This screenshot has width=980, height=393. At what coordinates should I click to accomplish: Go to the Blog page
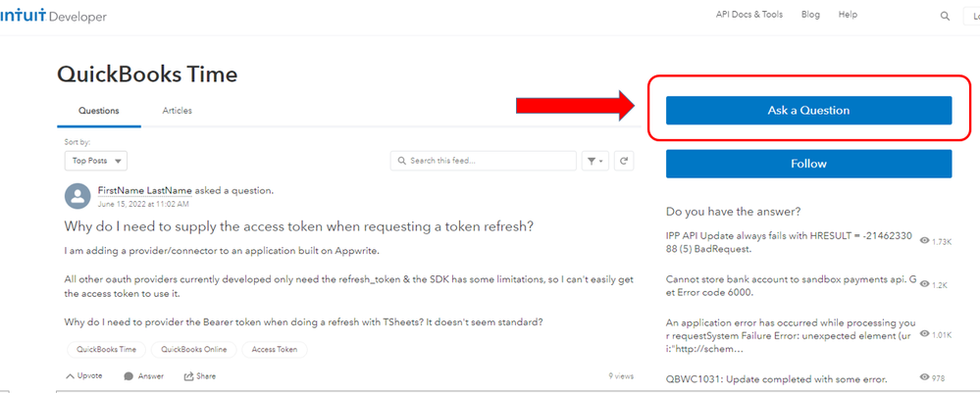click(x=810, y=15)
